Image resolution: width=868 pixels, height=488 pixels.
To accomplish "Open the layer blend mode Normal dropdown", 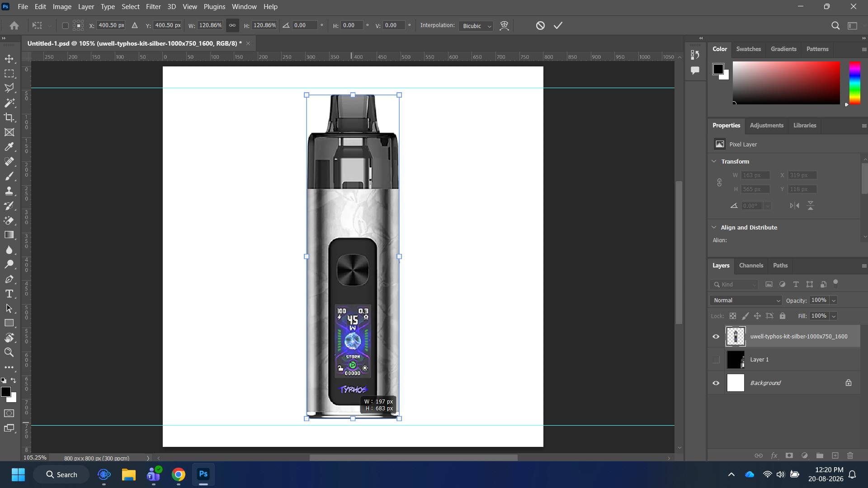I will (x=745, y=300).
